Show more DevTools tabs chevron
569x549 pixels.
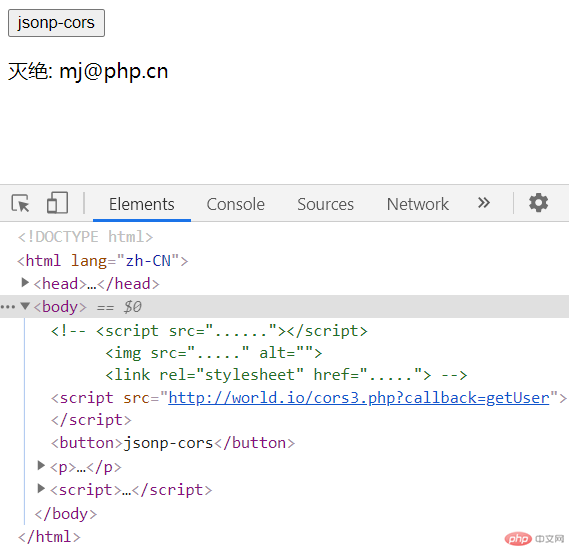click(484, 202)
